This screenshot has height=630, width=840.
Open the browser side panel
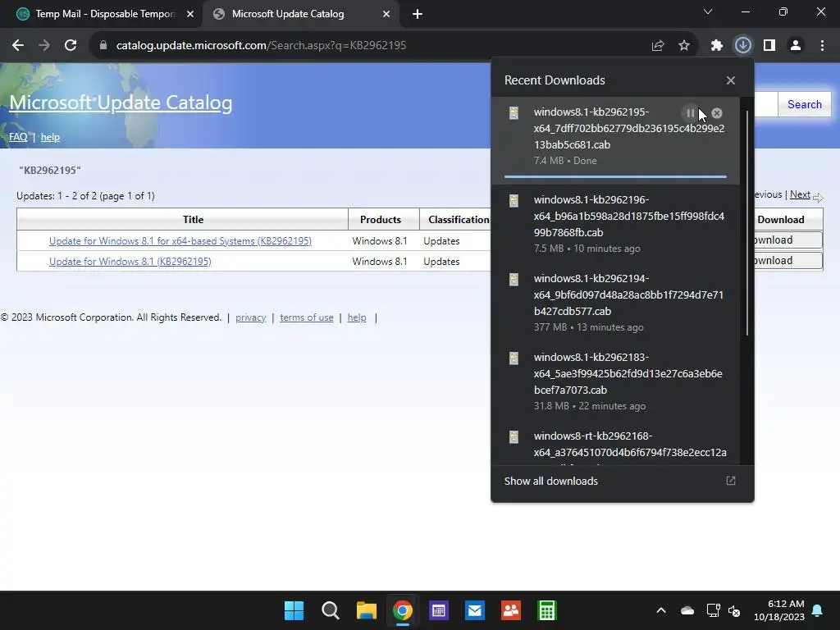pos(769,46)
